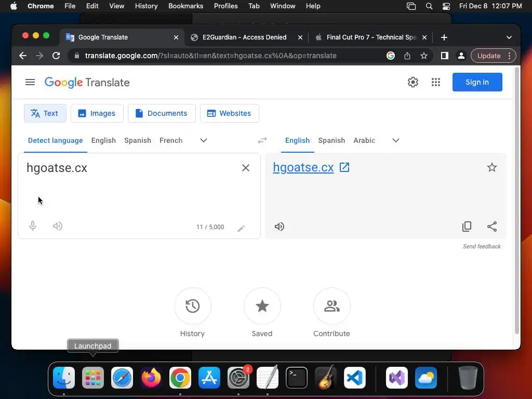Open Spotlight search in the menu bar
The width and height of the screenshot is (532, 399).
[429, 6]
